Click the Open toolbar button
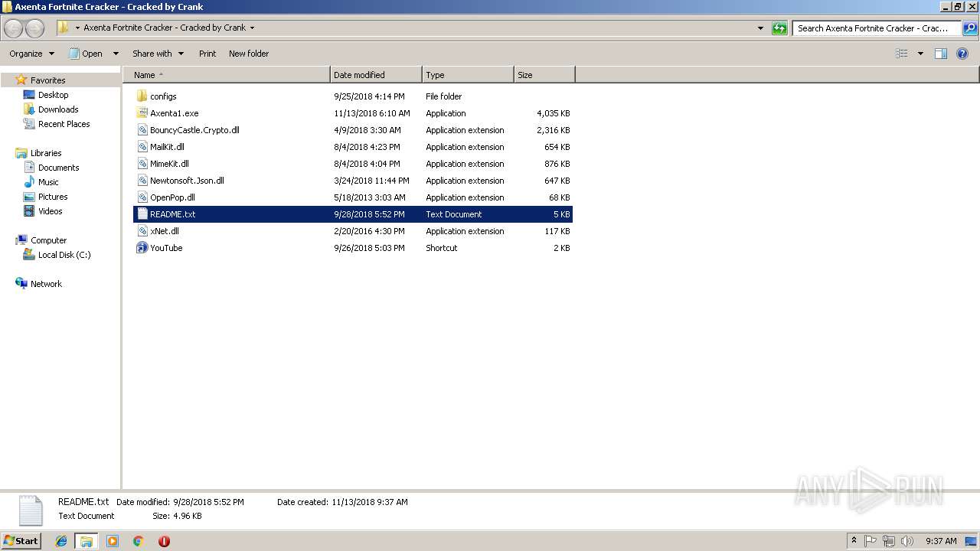This screenshot has width=980, height=551. click(86, 54)
